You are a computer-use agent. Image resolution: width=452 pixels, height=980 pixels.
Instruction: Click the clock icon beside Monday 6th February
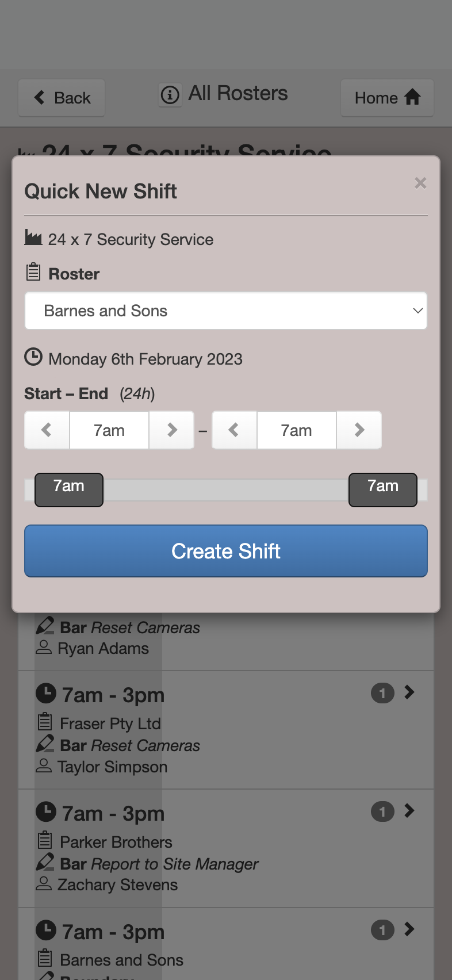point(33,357)
